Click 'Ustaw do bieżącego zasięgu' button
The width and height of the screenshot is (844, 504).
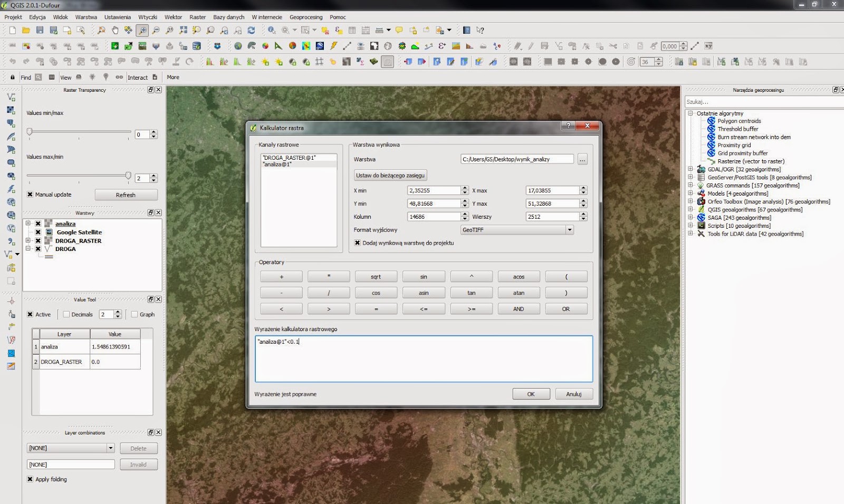pyautogui.click(x=390, y=176)
